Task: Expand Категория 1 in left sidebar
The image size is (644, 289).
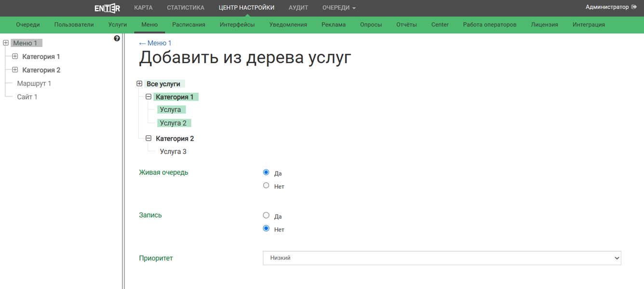Action: pos(15,56)
